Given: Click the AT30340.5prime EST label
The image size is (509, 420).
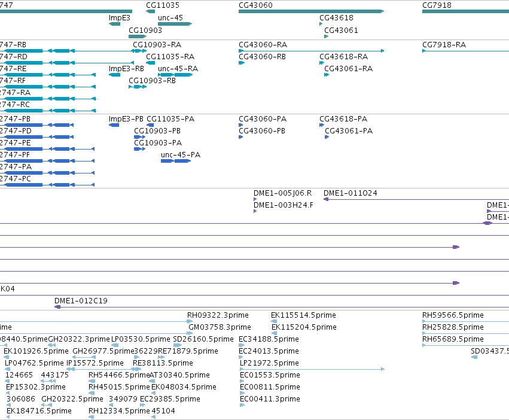Looking at the screenshot, I should click(x=179, y=375).
